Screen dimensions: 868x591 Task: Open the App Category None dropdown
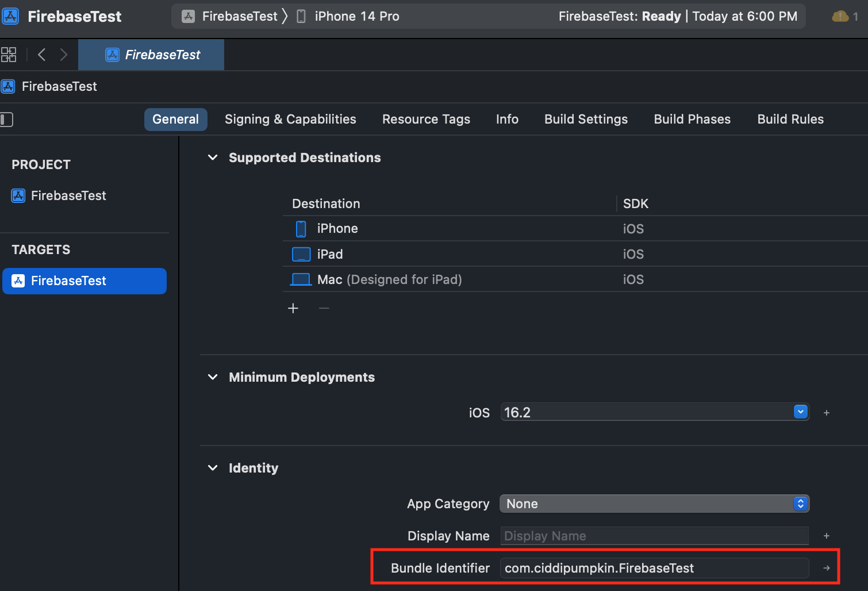(655, 504)
